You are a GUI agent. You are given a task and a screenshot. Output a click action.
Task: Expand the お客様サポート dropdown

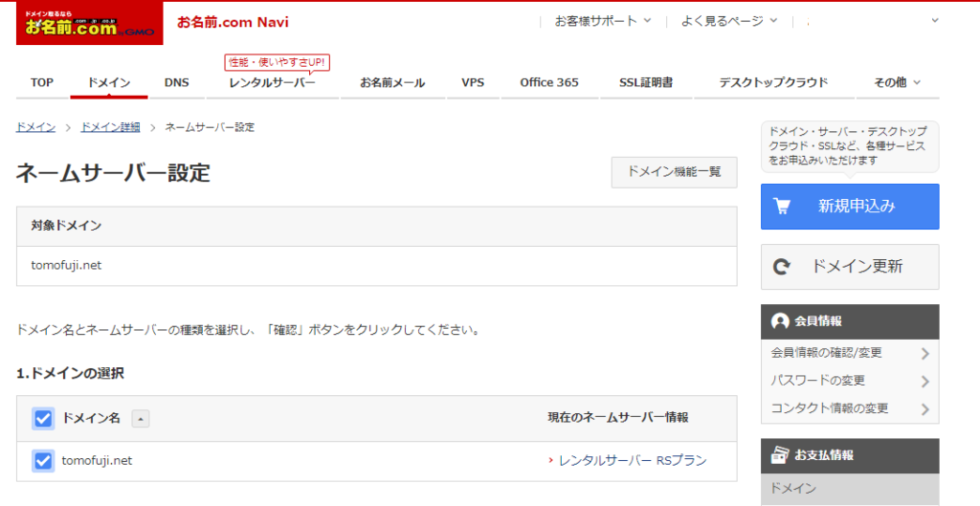coord(602,21)
